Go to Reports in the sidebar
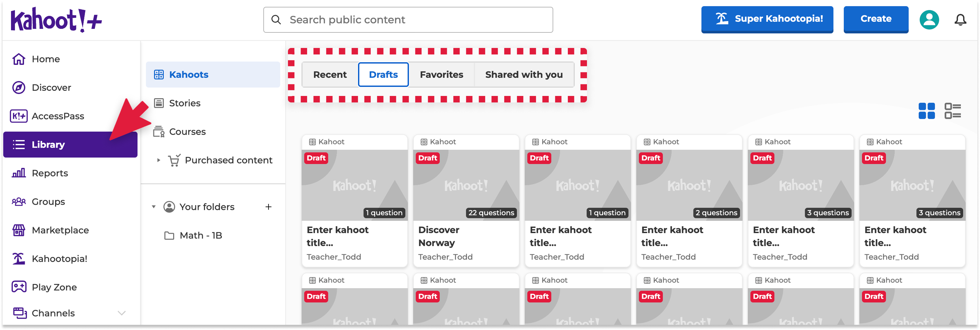 coord(50,173)
